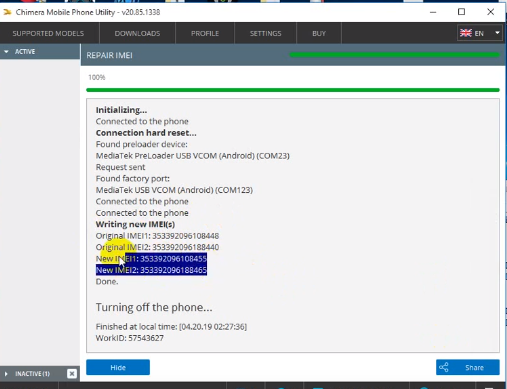The height and width of the screenshot is (389, 507).
Task: Minimize the Chimera window
Action: pos(433,12)
